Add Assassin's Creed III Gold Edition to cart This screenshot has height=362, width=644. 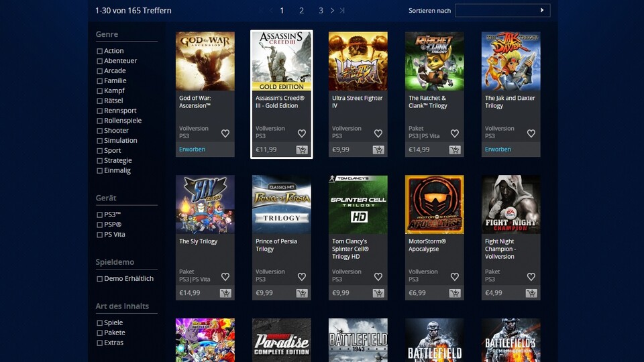[x=302, y=149]
